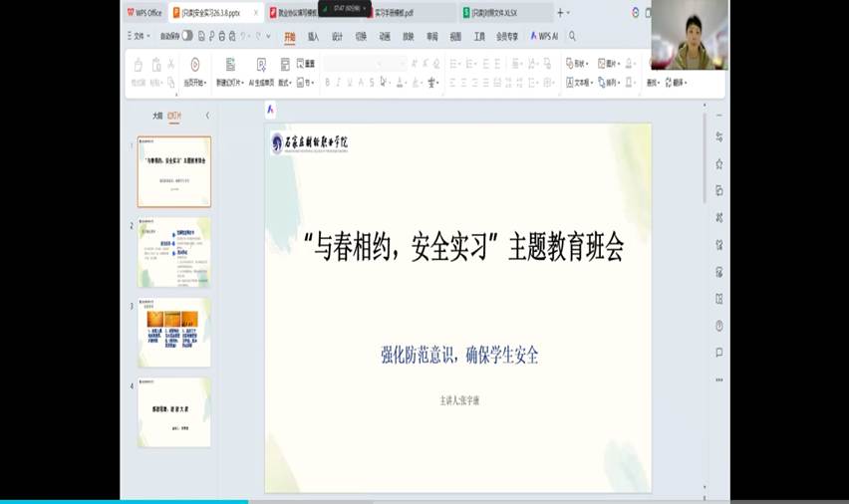The image size is (849, 504).
Task: Click the save icon in quick access bar
Action: (x=201, y=36)
